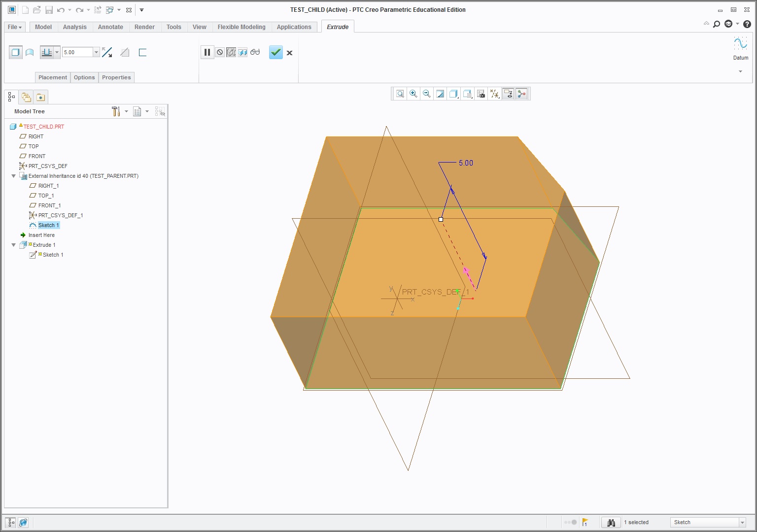This screenshot has height=532, width=757.
Task: Open the depth type dropdown arrow
Action: tap(57, 52)
